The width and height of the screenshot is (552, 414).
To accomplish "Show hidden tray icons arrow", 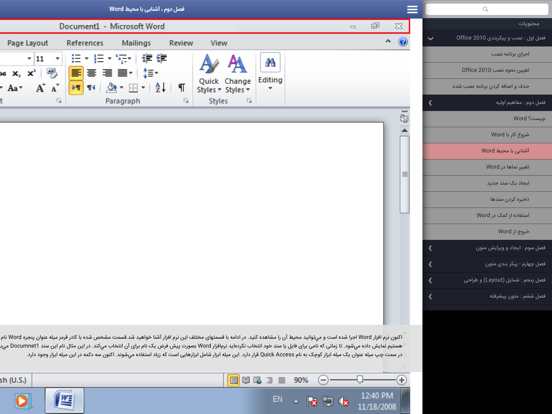I will [x=296, y=401].
